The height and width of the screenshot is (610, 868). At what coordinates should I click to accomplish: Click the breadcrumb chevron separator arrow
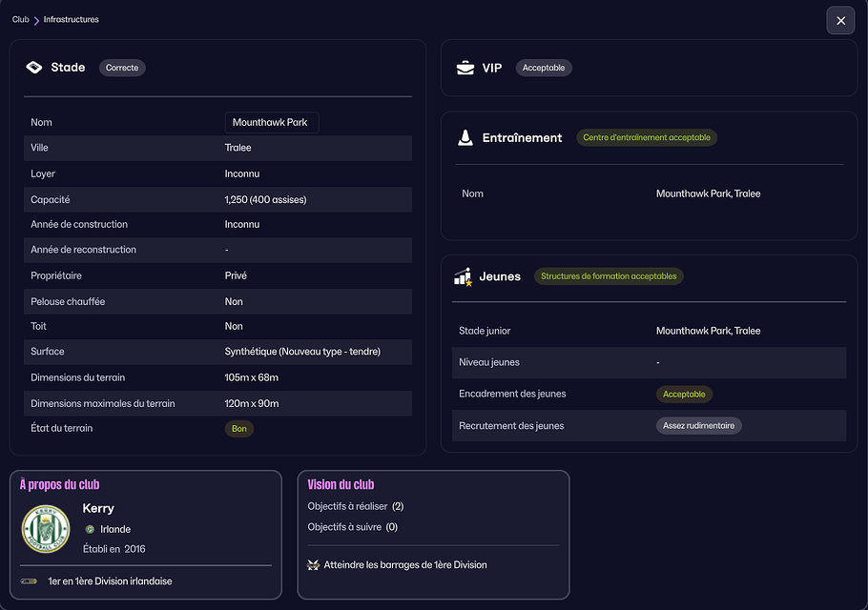pyautogui.click(x=36, y=20)
